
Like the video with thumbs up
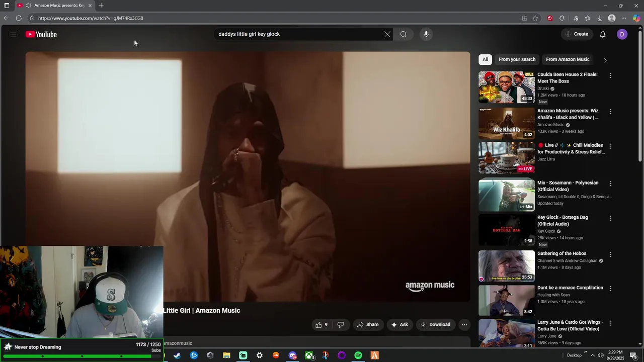[321, 325]
